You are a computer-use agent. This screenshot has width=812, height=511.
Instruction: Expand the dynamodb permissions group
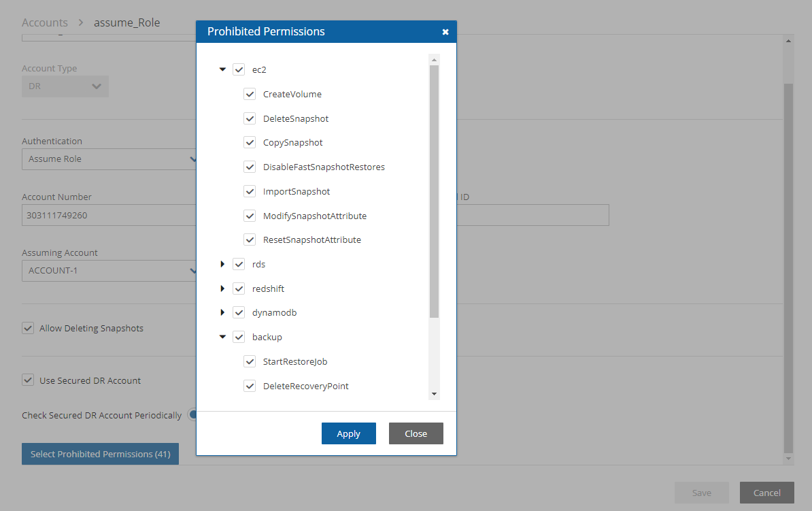(x=222, y=313)
